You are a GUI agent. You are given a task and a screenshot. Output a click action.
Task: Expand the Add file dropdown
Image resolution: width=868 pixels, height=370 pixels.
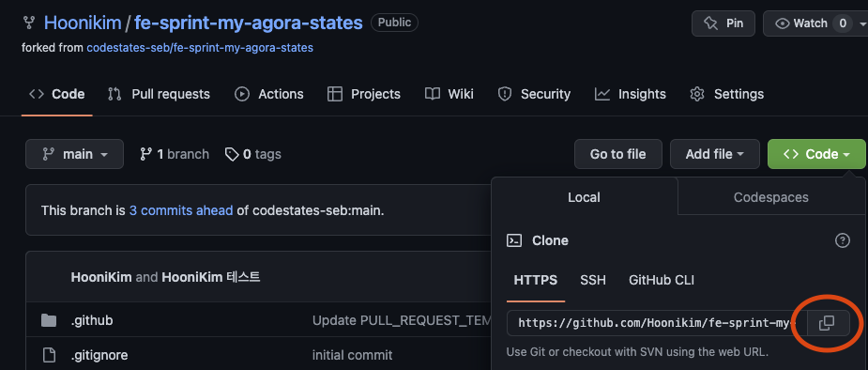(715, 154)
